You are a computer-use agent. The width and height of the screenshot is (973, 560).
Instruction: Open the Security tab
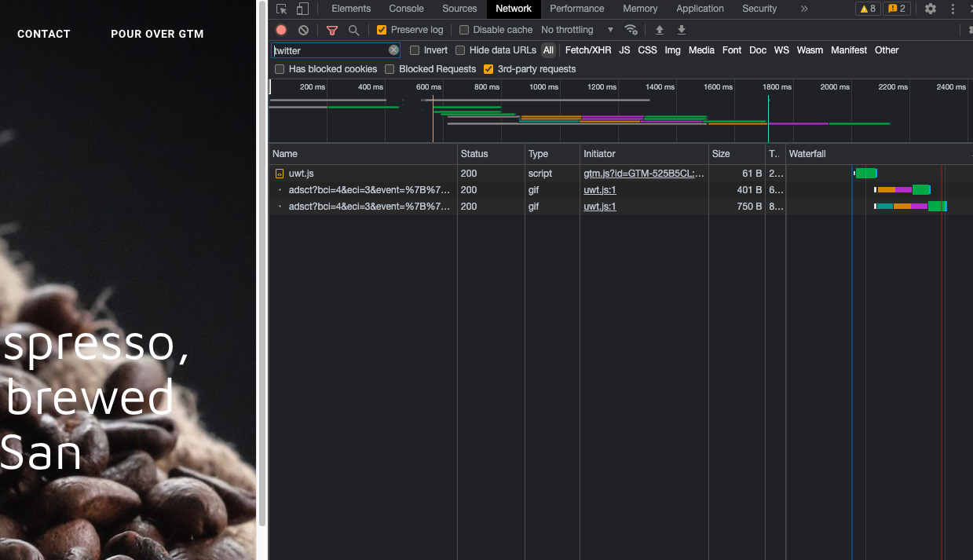click(759, 9)
